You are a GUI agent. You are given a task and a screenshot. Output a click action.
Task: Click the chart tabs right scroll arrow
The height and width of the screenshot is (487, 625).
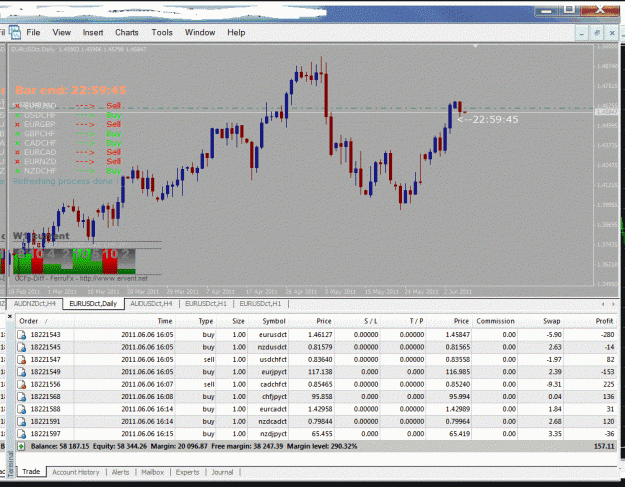coord(613,304)
